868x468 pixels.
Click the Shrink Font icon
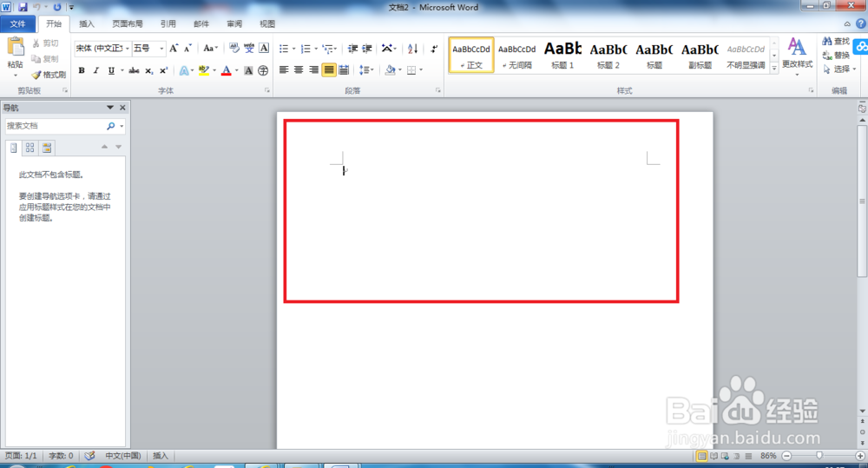click(187, 48)
